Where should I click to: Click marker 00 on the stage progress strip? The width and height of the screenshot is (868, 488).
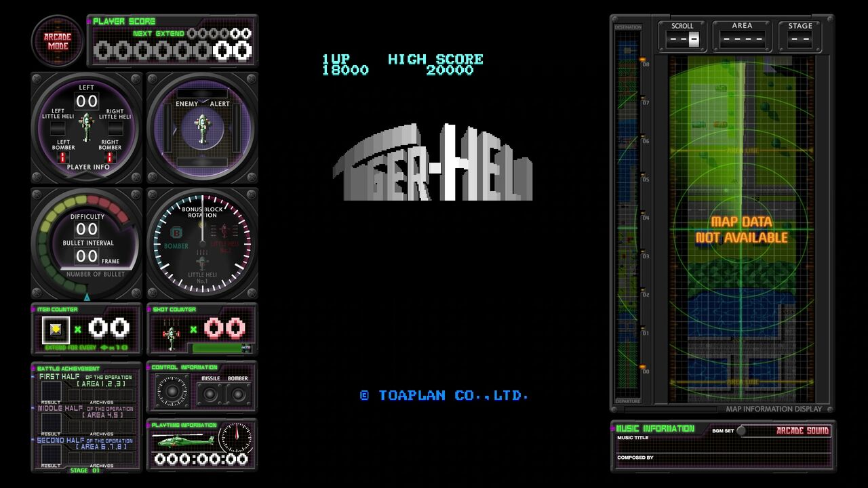(x=646, y=371)
